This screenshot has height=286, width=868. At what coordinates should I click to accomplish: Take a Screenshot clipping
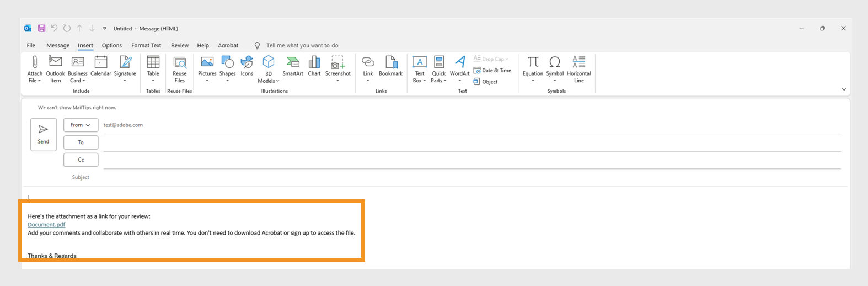coord(338,69)
